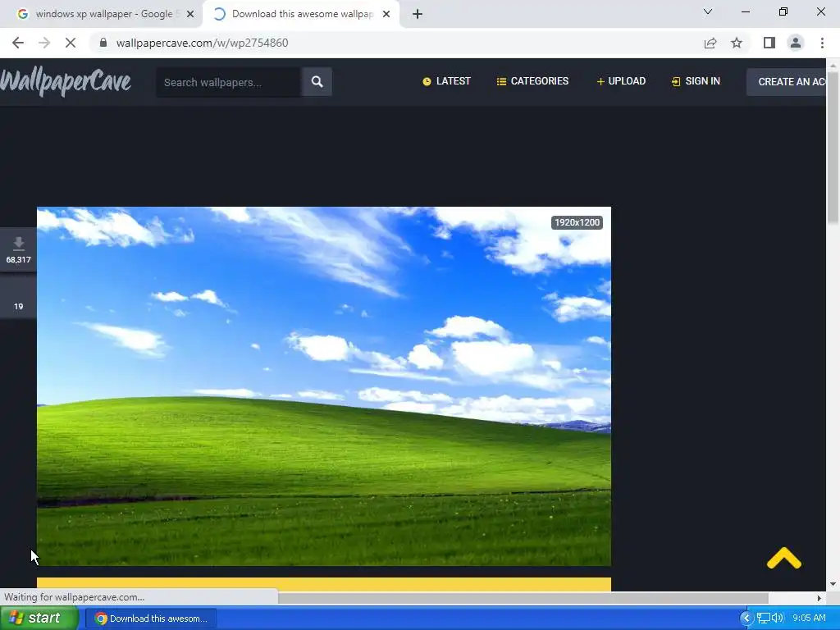Click the address bar URL

click(202, 43)
